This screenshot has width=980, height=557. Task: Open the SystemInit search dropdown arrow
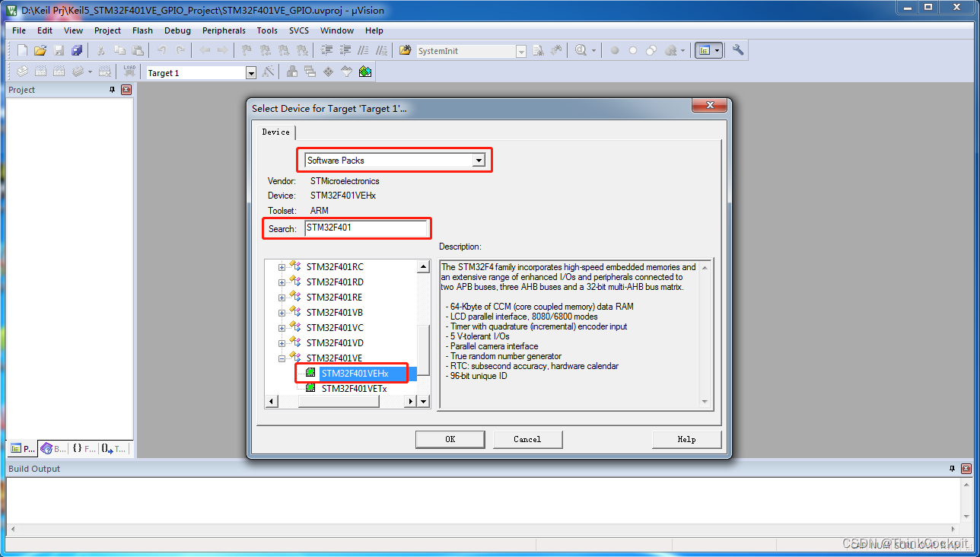coord(521,51)
